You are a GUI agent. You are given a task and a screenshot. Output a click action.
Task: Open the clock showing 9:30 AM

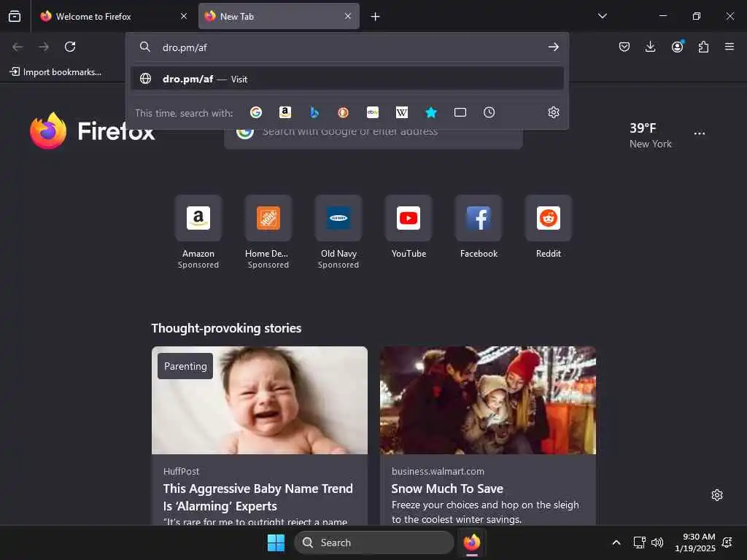[695, 542]
